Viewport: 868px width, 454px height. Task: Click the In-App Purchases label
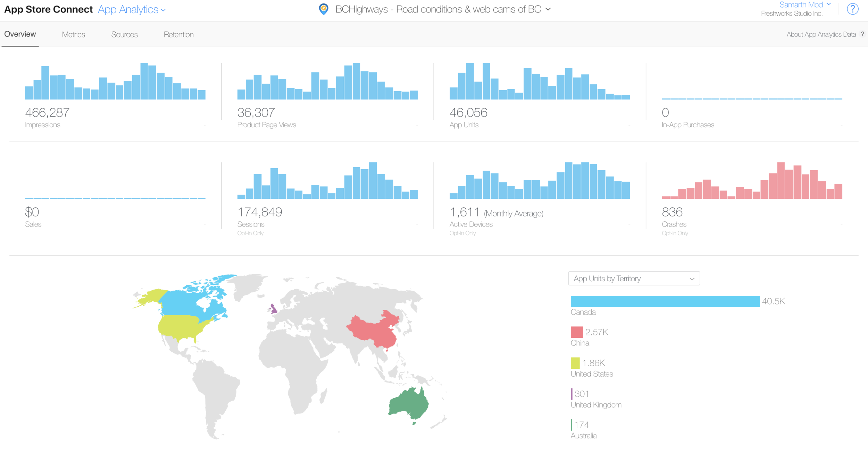point(688,125)
